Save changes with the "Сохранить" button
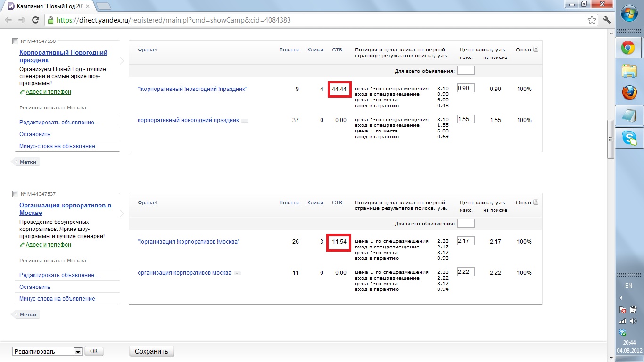The height and width of the screenshot is (362, 644). click(x=152, y=352)
